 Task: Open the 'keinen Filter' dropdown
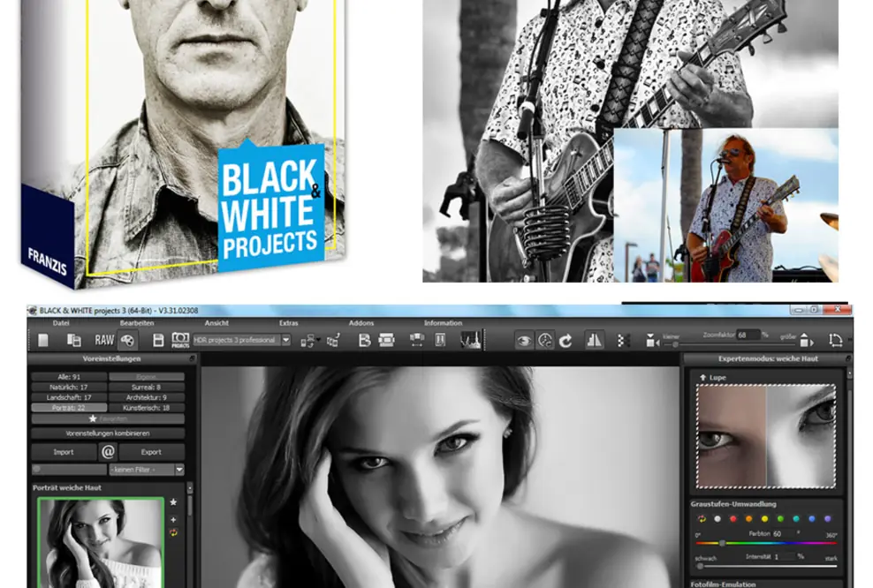(x=147, y=470)
